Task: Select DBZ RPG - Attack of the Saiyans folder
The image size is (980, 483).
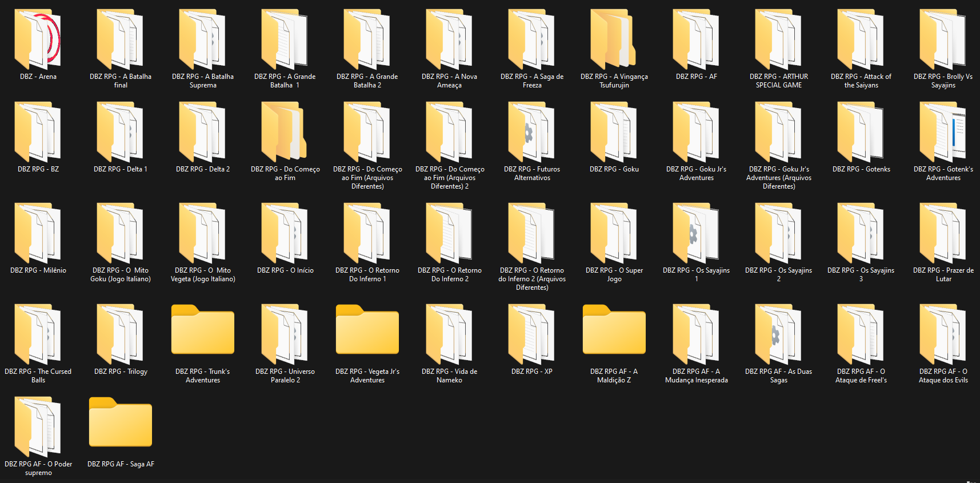Action: pos(861,39)
